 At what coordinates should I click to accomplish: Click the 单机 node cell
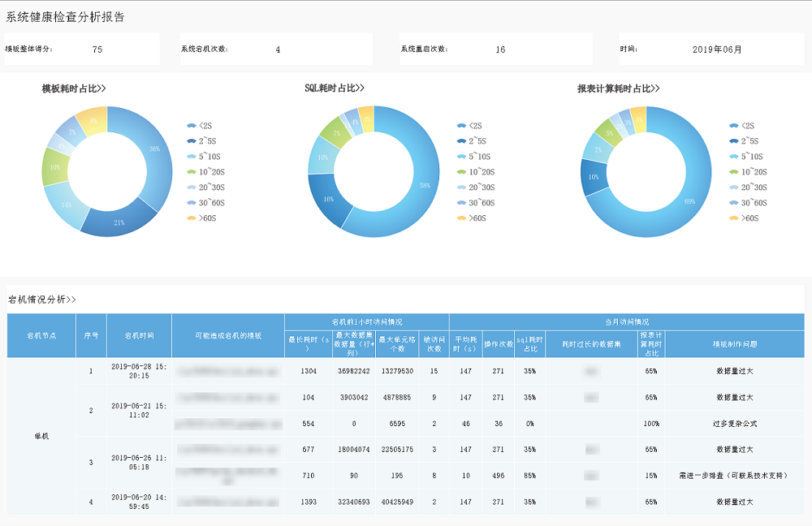coord(41,437)
